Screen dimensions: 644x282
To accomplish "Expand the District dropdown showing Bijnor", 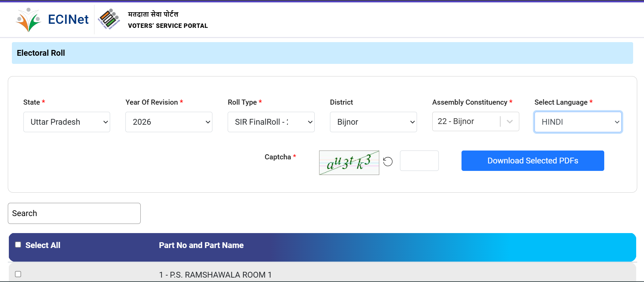I will [x=373, y=122].
